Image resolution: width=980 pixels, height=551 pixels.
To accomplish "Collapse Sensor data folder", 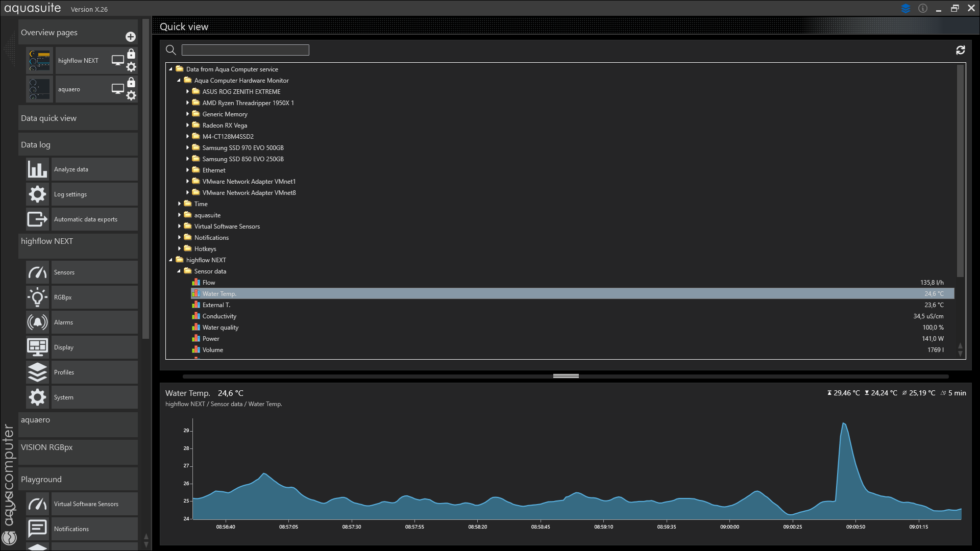I will 179,271.
